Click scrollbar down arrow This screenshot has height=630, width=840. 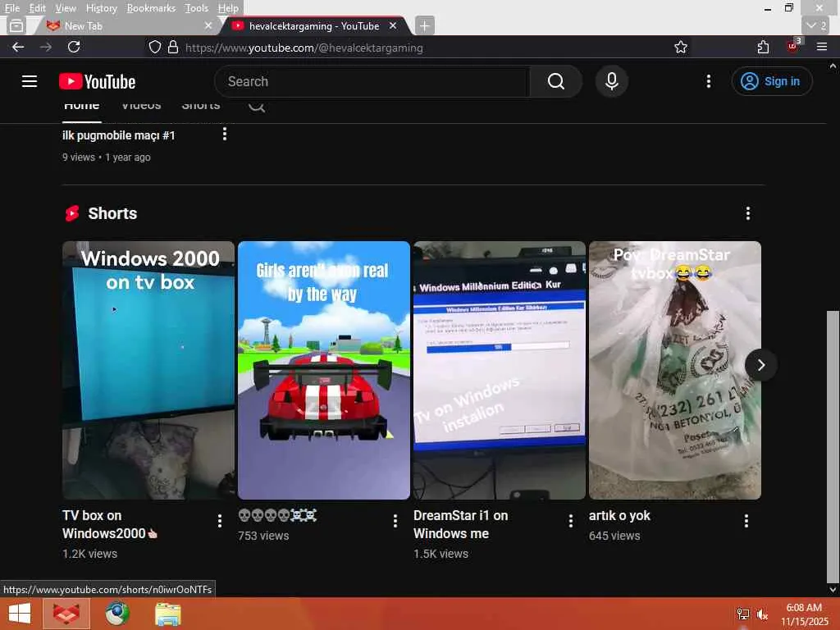[x=833, y=590]
